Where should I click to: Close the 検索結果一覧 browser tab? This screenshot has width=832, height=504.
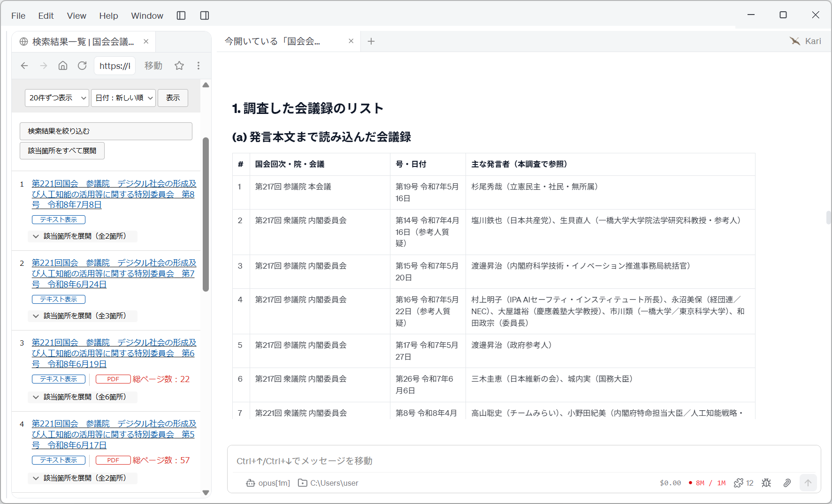click(146, 41)
